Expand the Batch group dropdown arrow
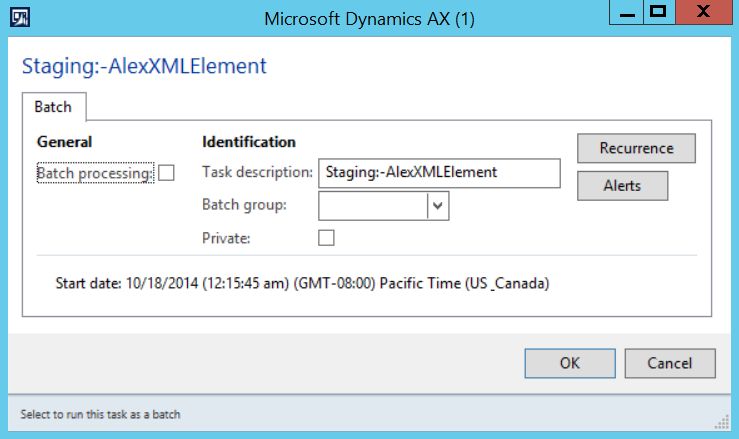The image size is (739, 439). (x=438, y=205)
